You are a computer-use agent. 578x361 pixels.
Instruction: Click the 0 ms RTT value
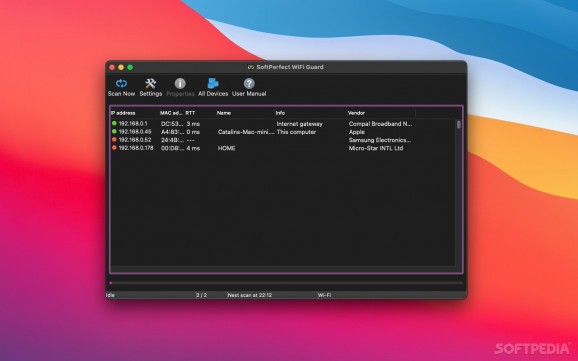[x=193, y=132]
